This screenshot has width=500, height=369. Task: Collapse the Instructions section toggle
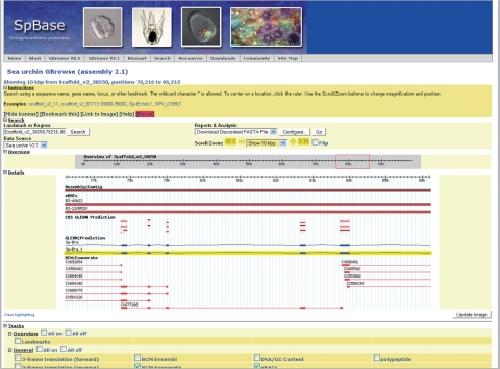[x=5, y=88]
